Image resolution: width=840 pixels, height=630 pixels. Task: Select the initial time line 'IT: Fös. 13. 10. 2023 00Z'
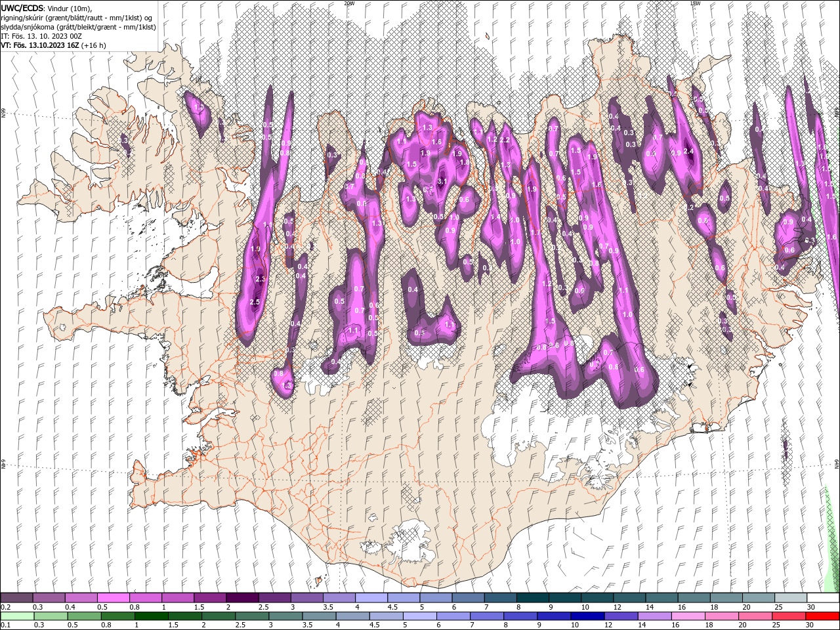point(41,36)
